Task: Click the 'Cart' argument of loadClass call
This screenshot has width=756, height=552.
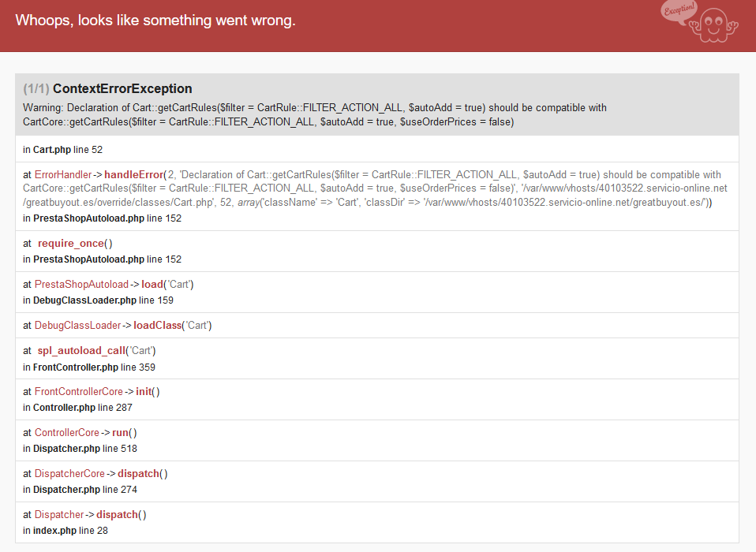Action: click(x=196, y=326)
